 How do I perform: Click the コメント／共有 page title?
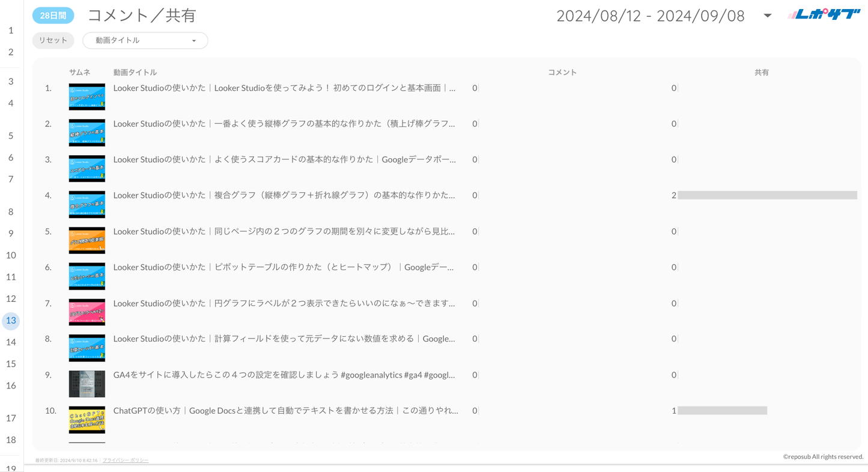142,16
